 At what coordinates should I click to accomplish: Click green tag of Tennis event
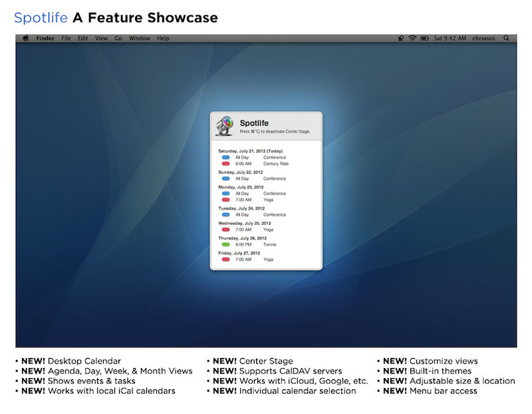(x=225, y=244)
